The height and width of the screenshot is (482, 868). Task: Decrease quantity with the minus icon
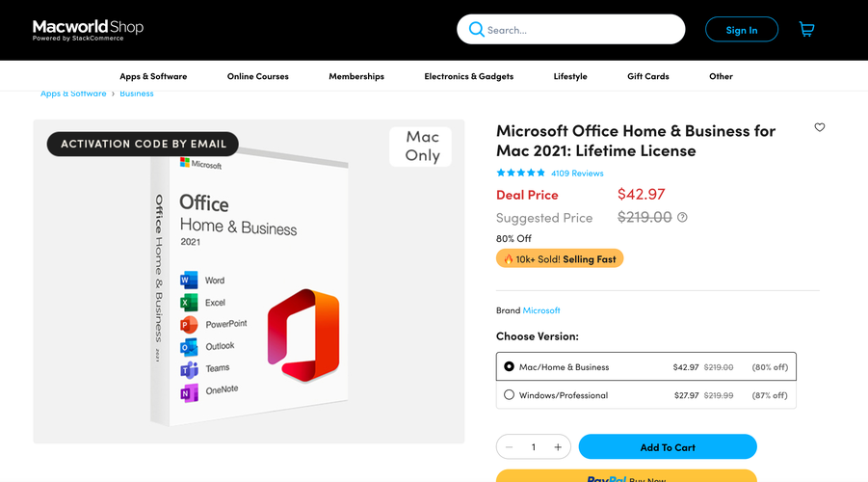(510, 447)
